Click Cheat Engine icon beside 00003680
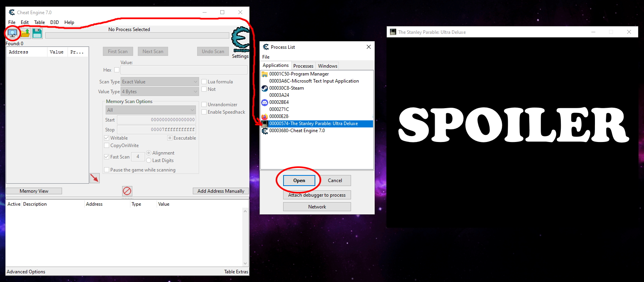 pyautogui.click(x=265, y=131)
